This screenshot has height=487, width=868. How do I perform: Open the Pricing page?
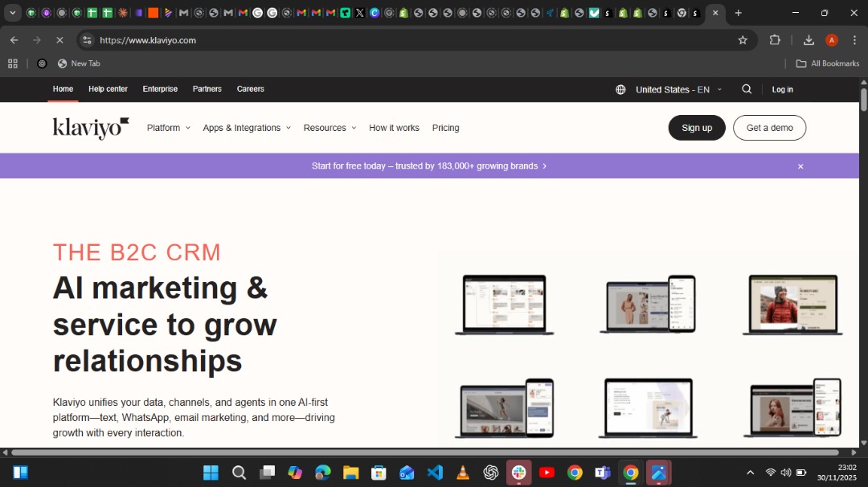(x=445, y=128)
